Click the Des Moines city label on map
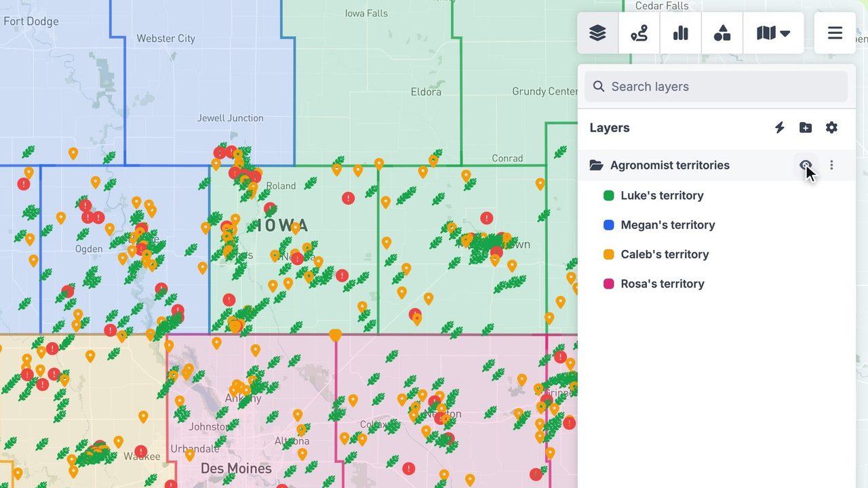This screenshot has width=868, height=488. (236, 468)
